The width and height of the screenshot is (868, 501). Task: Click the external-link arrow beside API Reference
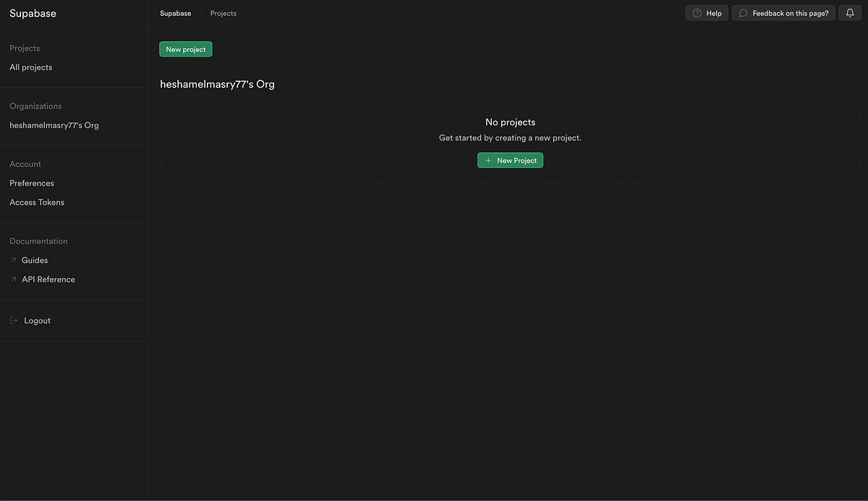(13, 278)
